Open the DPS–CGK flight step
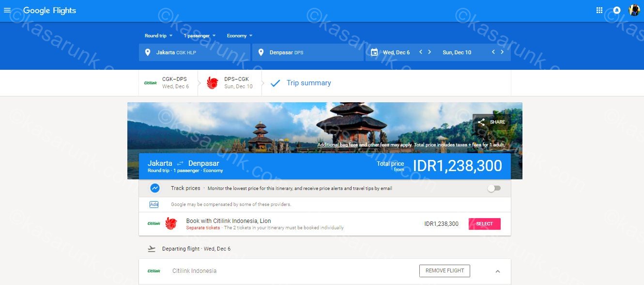The image size is (644, 285). coord(230,83)
